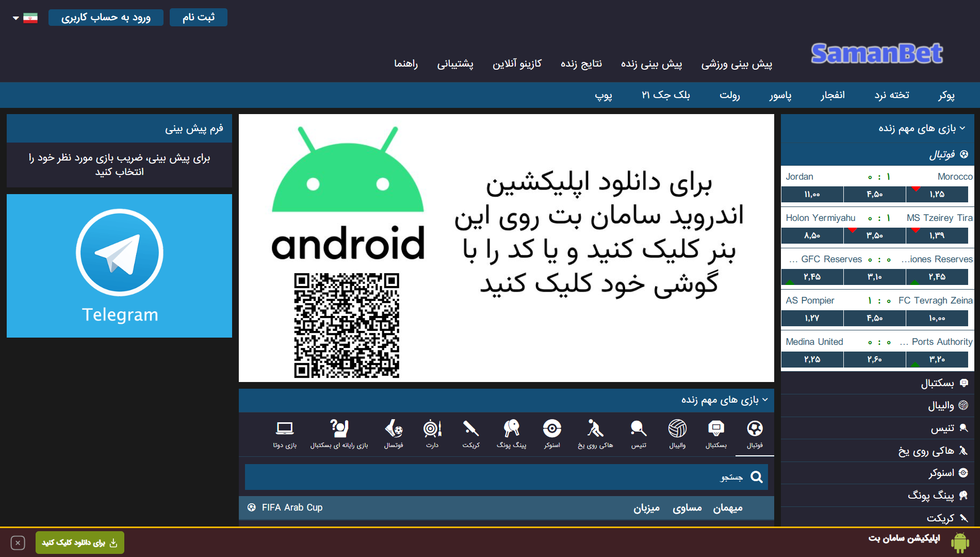Open the live results menu item
The width and height of the screenshot is (980, 557).
[x=581, y=64]
